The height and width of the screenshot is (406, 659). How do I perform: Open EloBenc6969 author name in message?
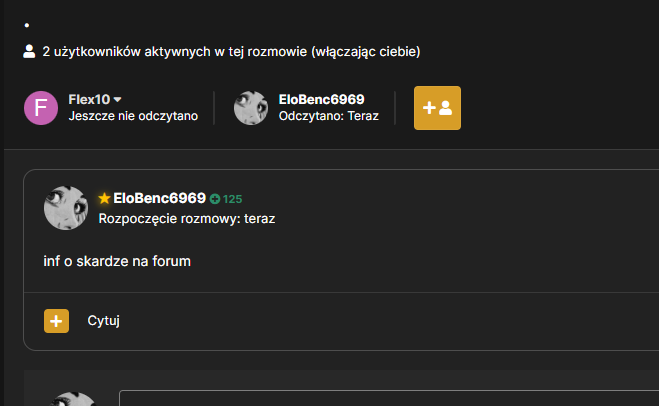click(159, 198)
